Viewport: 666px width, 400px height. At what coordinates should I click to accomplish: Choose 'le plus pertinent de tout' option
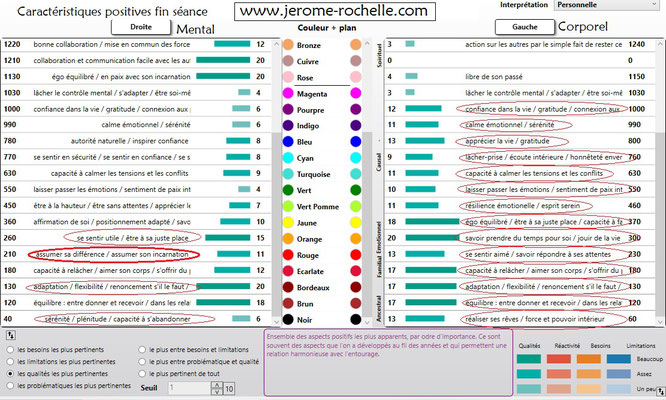142,374
